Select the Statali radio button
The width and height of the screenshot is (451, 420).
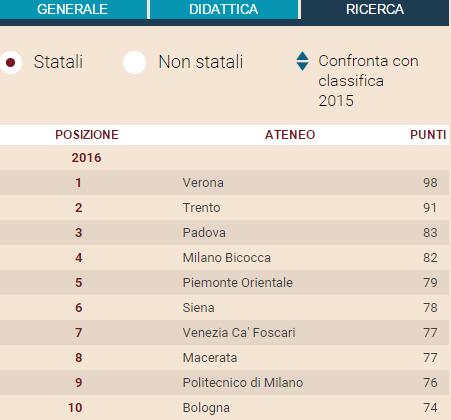click(x=11, y=62)
